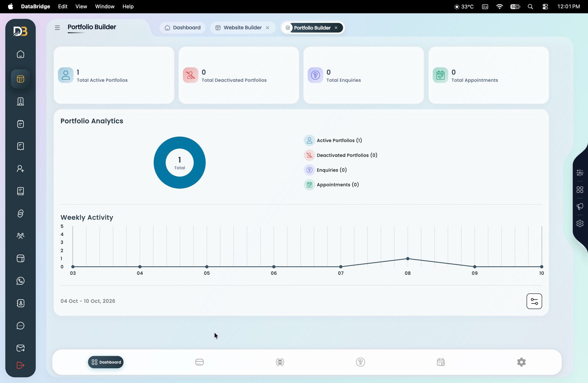Click the Total Active Portfolios card

point(114,75)
